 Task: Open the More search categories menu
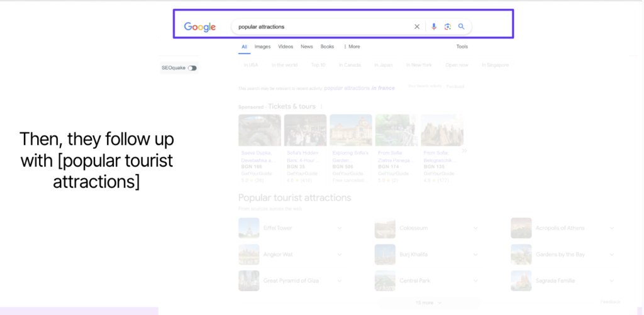pos(352,47)
